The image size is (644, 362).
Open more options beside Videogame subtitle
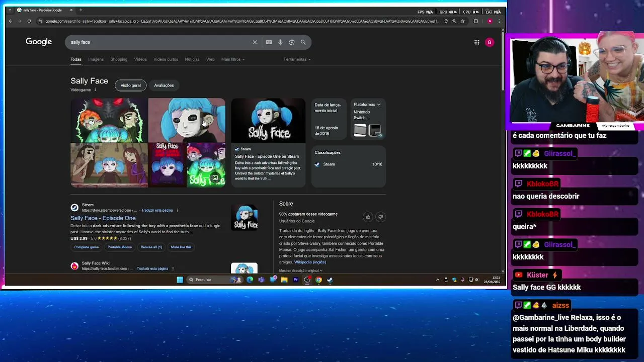click(95, 89)
